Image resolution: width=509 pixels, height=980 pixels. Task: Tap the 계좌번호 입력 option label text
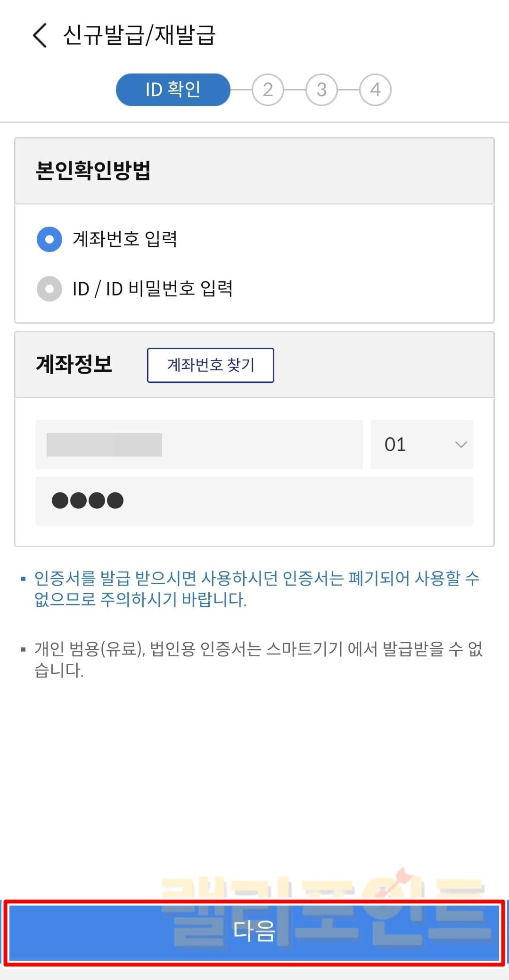click(125, 239)
